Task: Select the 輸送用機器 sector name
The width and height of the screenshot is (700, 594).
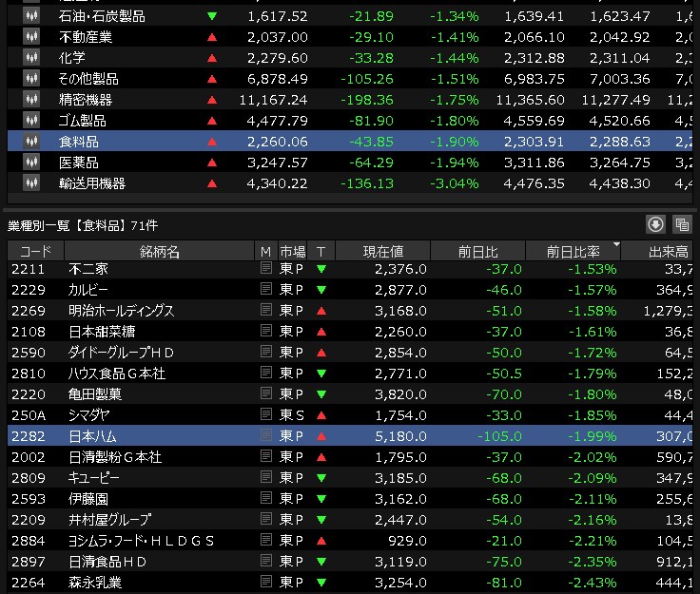Action: click(x=92, y=183)
